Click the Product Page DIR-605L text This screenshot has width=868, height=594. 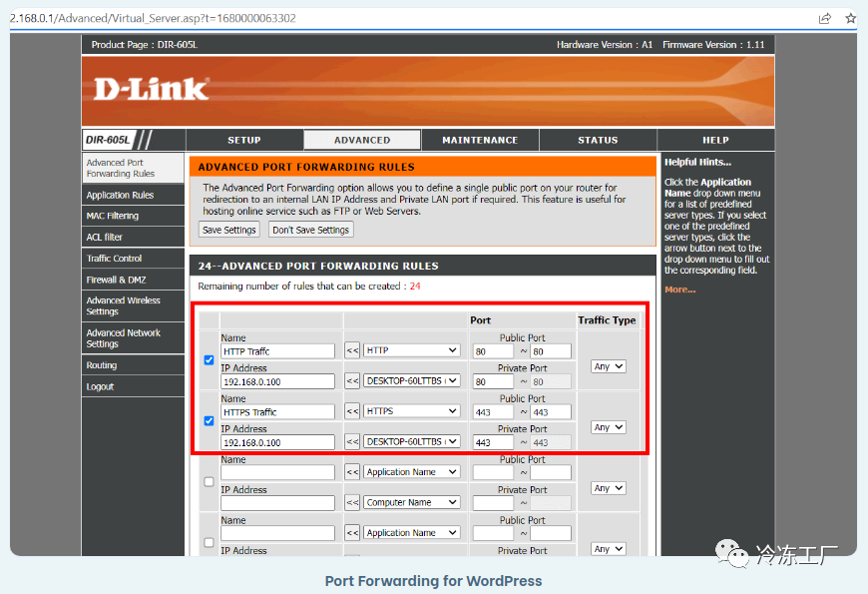144,45
